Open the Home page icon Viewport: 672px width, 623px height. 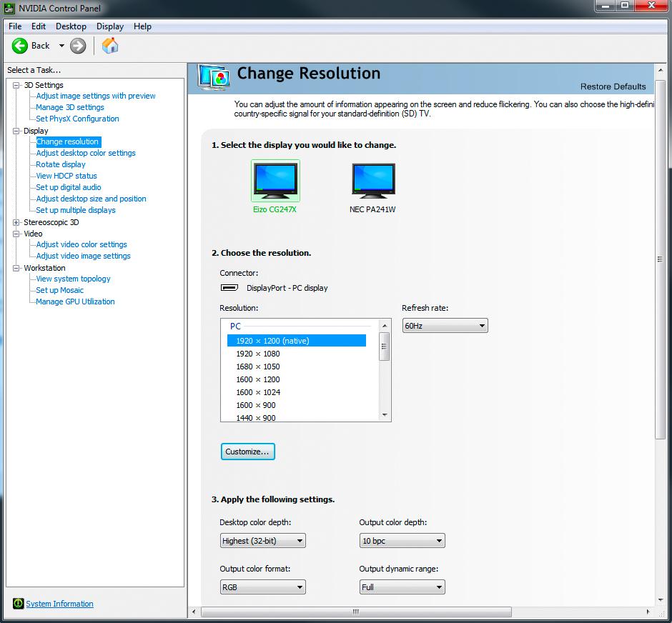coord(110,46)
